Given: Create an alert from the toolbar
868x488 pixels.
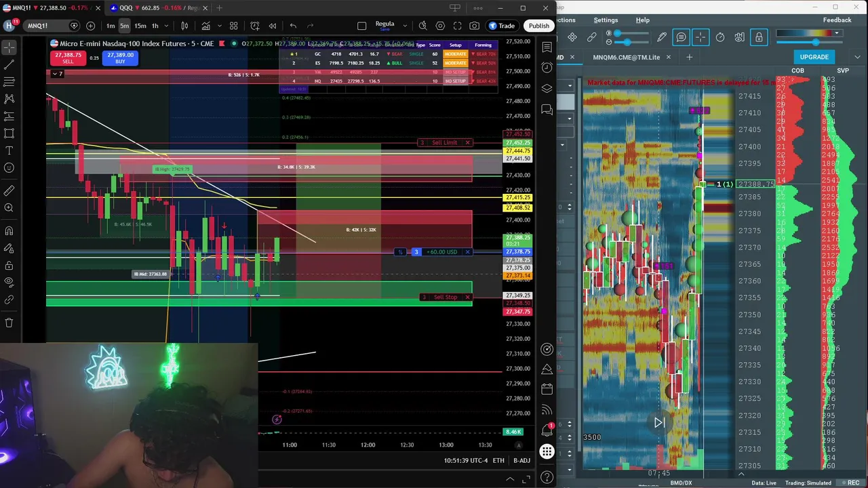Looking at the screenshot, I should click(x=255, y=26).
